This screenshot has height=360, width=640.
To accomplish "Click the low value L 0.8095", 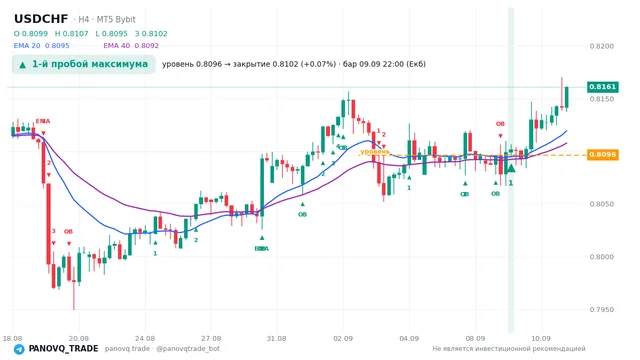I will coord(111,33).
